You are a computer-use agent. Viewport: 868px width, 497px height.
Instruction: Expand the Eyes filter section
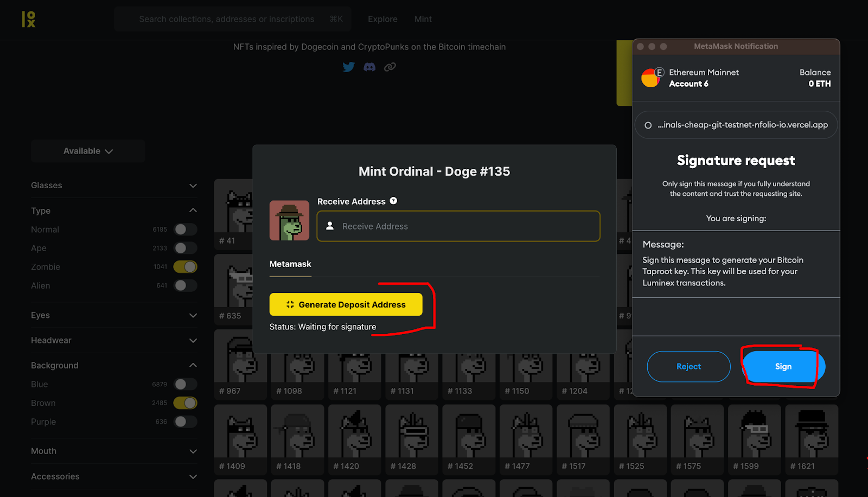(114, 315)
